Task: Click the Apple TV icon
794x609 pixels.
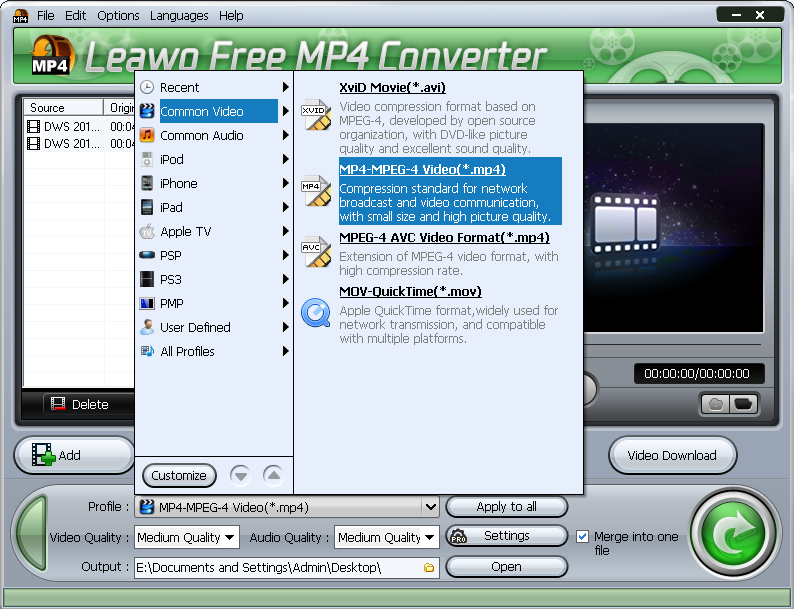Action: click(147, 231)
